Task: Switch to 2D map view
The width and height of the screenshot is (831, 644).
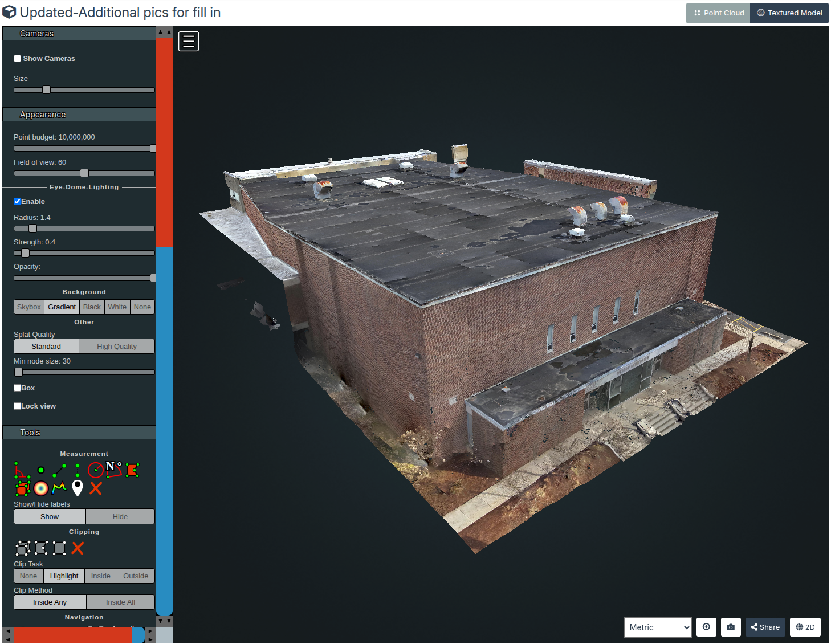Action: click(x=805, y=627)
